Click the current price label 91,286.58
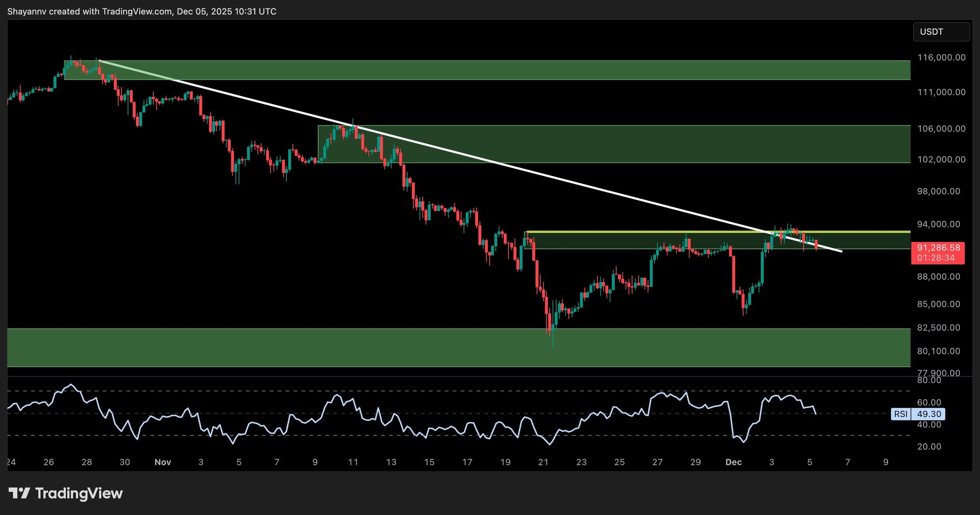Viewport: 980px width, 515px height. [x=938, y=248]
